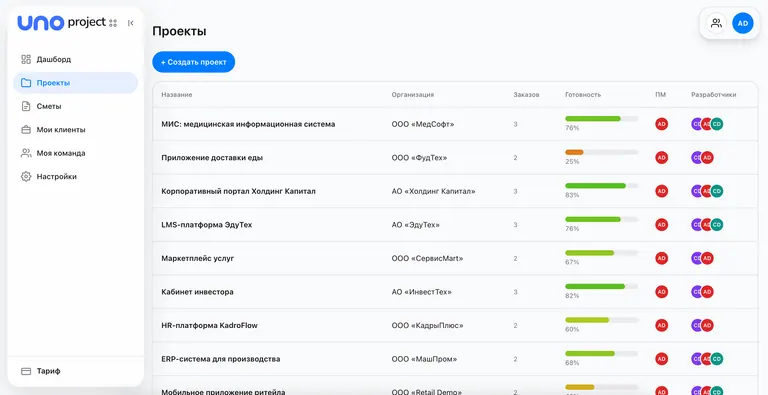Click the card icon next to Тариф
This screenshot has width=768, height=395.
(26, 371)
